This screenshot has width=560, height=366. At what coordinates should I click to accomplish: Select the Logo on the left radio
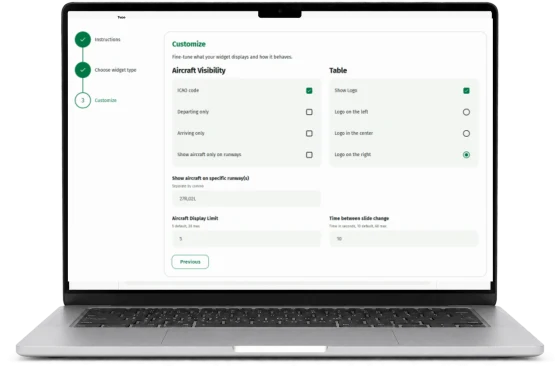pos(466,112)
